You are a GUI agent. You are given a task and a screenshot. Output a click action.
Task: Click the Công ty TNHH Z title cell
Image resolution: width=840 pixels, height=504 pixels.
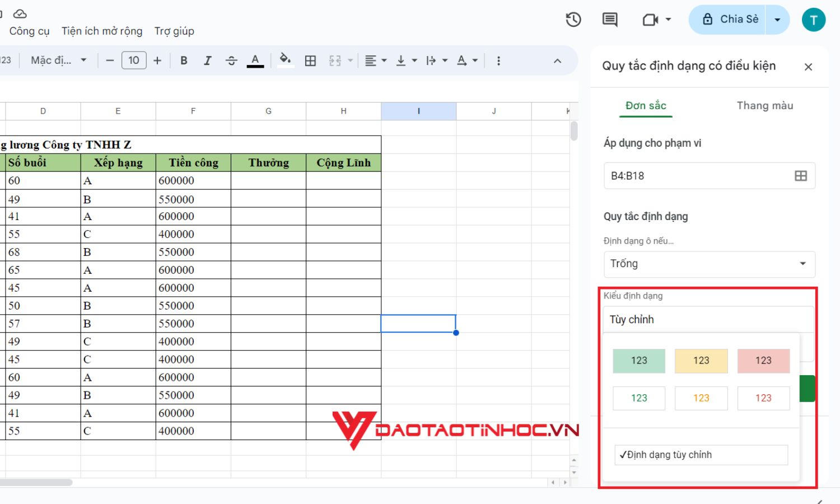190,145
